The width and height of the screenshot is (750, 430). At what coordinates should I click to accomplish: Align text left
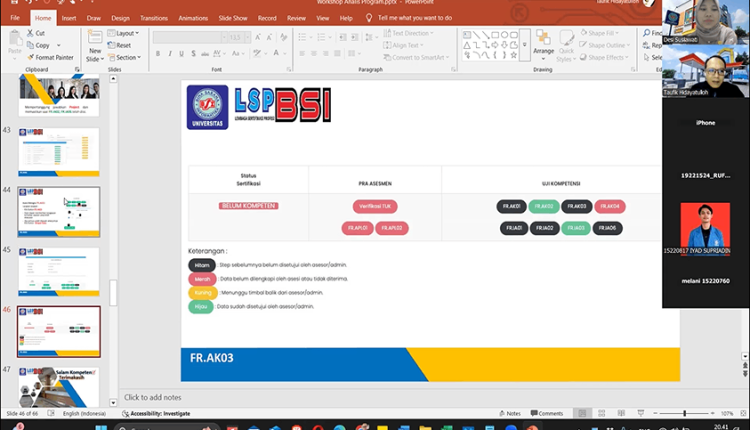[302, 54]
